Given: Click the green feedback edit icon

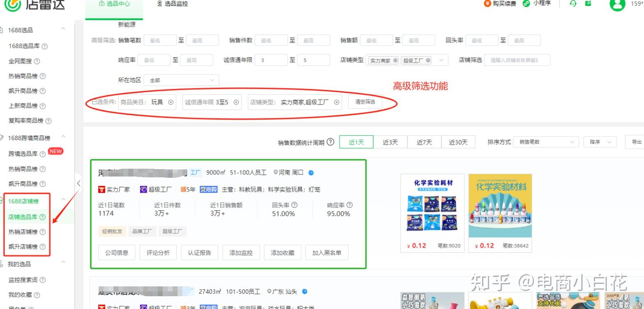Looking at the screenshot, I should point(588,3).
